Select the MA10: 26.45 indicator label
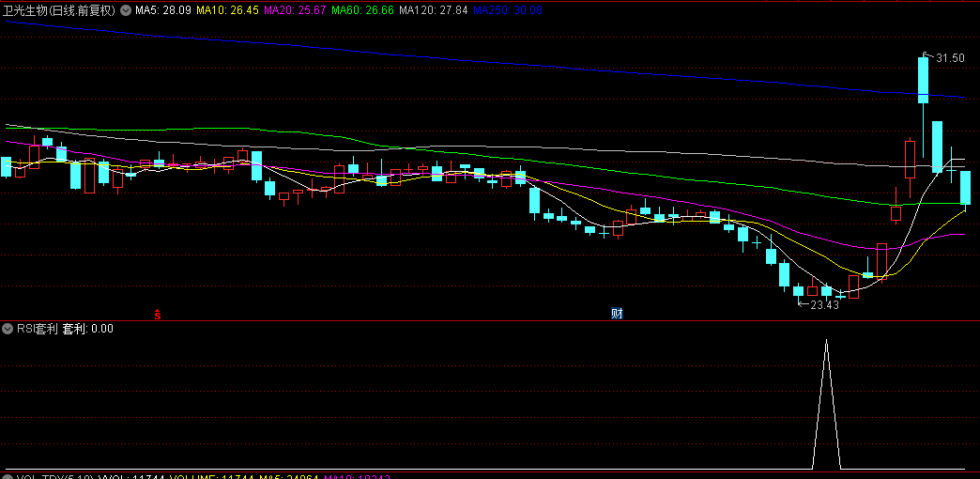Viewport: 980px width, 479px height. tap(227, 10)
